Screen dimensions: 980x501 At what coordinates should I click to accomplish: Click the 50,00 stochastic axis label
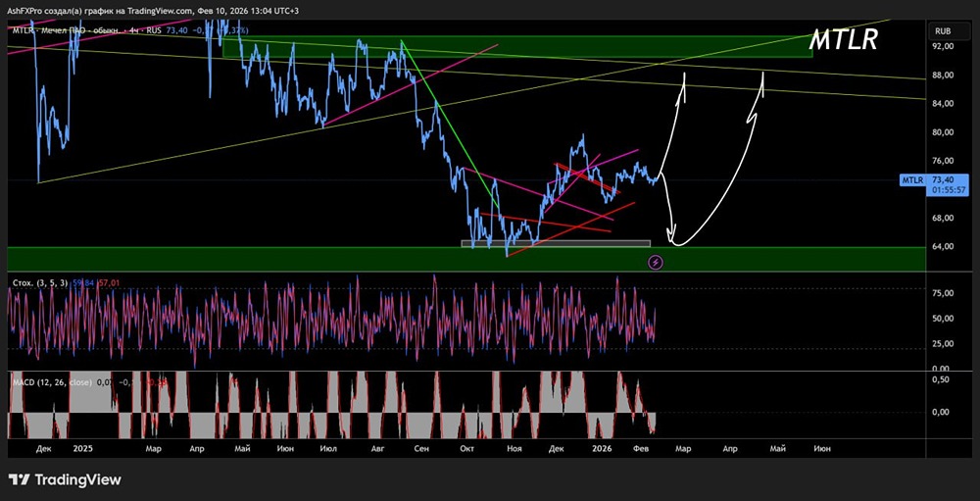[x=943, y=319]
